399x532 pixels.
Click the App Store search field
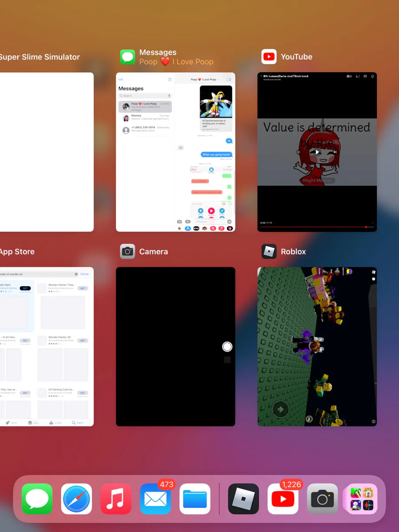(x=38, y=274)
